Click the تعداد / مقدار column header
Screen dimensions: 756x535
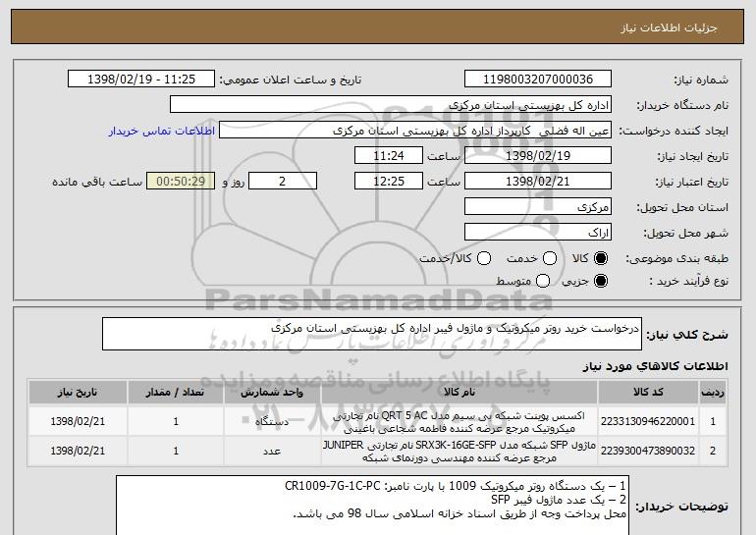[176, 393]
